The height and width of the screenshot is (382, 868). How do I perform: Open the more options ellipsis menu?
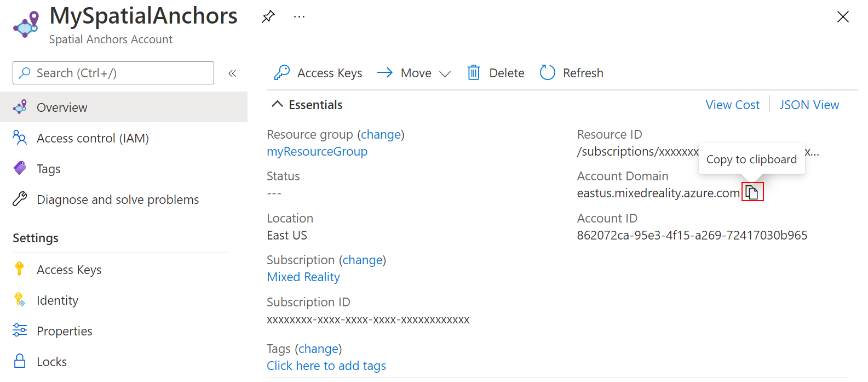point(299,16)
